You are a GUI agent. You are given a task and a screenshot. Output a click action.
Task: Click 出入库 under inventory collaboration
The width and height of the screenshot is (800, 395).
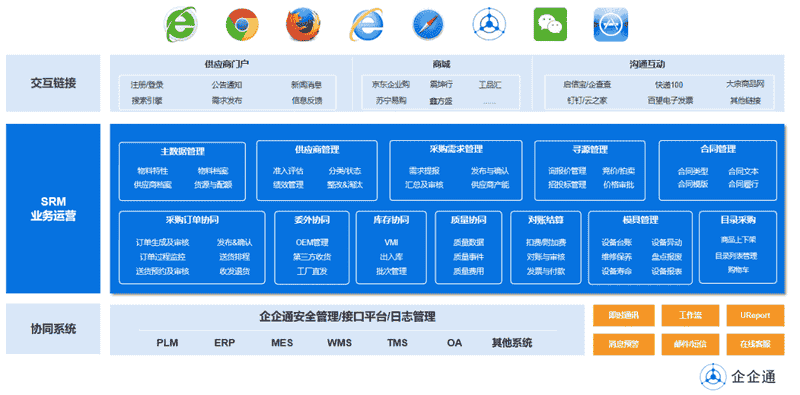tap(391, 257)
